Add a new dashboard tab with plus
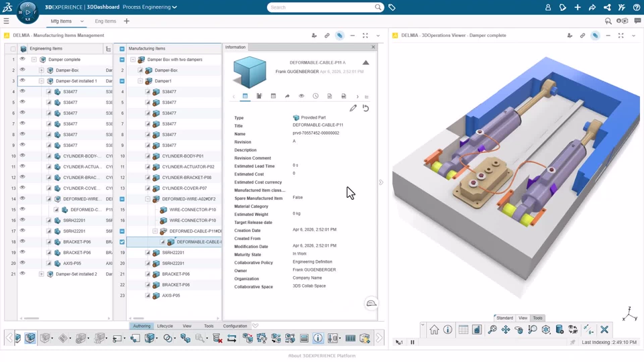Screen dimensions: 644x362 tap(127, 21)
